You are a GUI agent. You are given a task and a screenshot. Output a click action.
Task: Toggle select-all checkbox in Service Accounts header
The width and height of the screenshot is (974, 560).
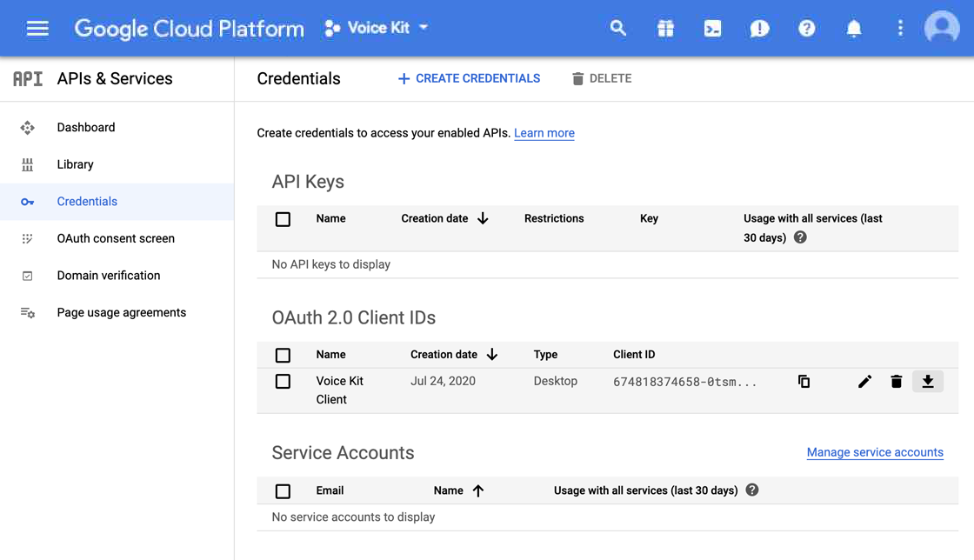[283, 491]
